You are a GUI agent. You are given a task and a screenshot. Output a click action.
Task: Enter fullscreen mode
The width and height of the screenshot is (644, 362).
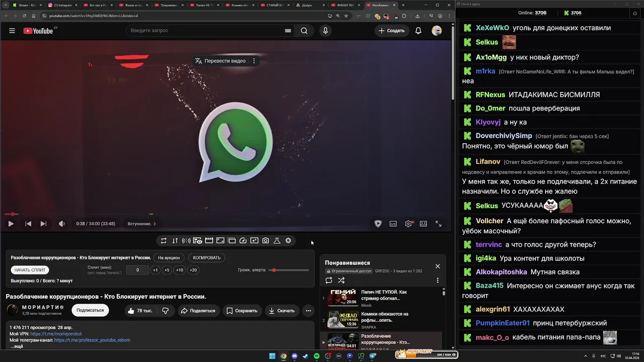point(439,224)
